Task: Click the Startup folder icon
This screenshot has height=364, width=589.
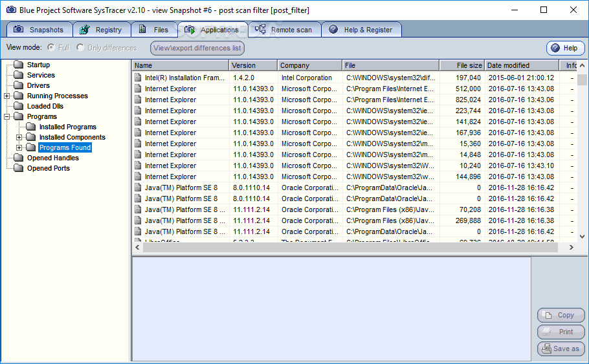Action: coord(18,65)
